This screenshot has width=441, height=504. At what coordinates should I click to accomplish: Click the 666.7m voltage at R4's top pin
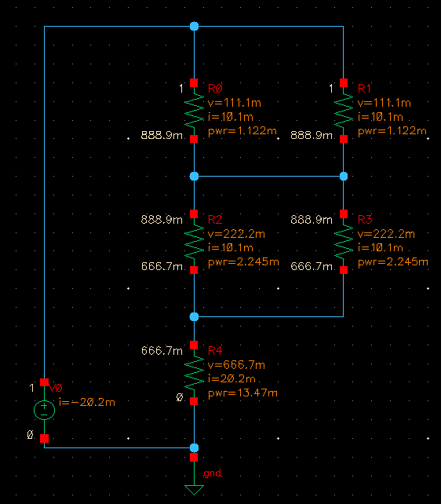(162, 350)
